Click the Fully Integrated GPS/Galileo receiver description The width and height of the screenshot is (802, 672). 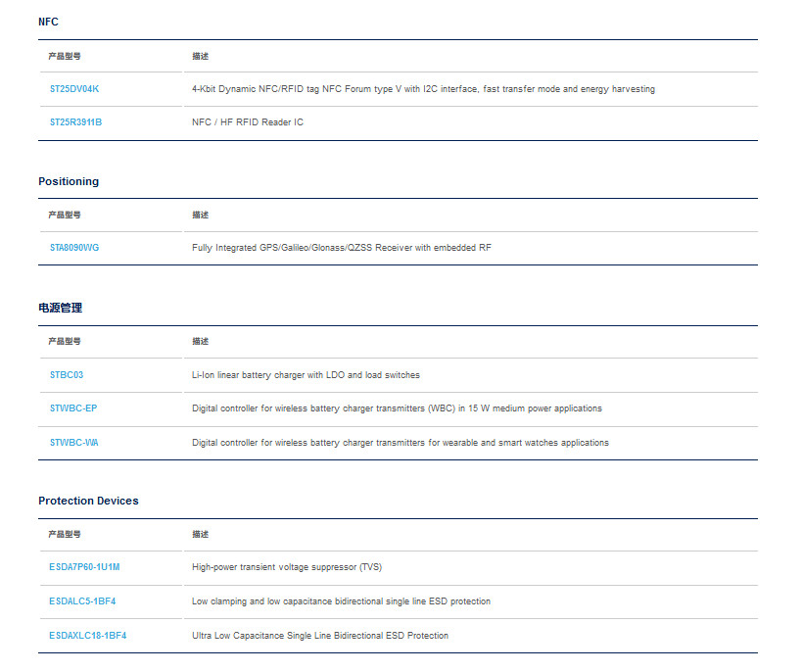342,248
